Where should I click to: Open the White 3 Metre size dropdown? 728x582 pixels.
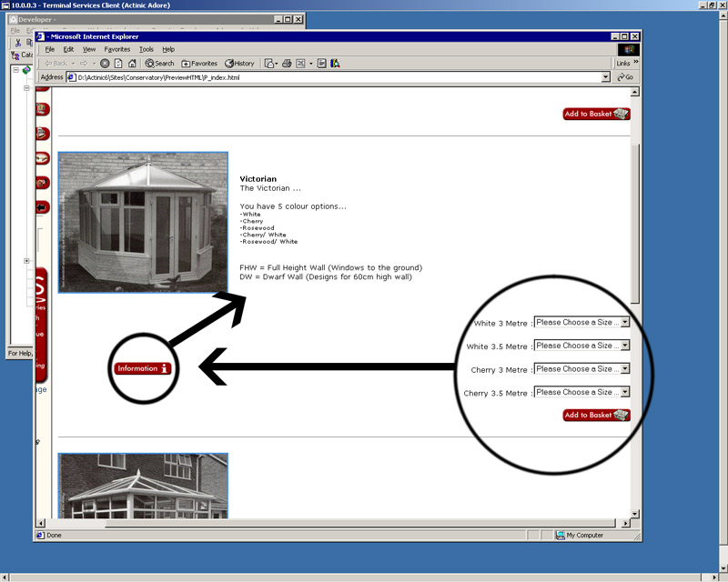[x=624, y=322]
